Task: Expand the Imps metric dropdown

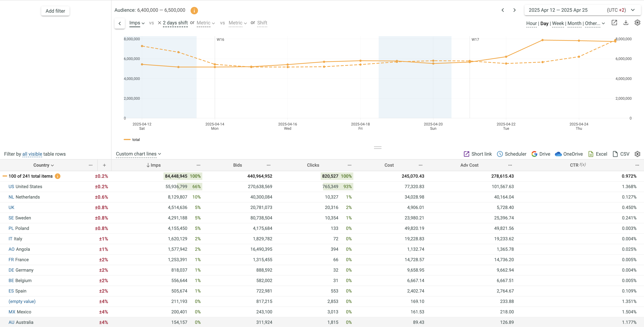Action: coord(137,23)
